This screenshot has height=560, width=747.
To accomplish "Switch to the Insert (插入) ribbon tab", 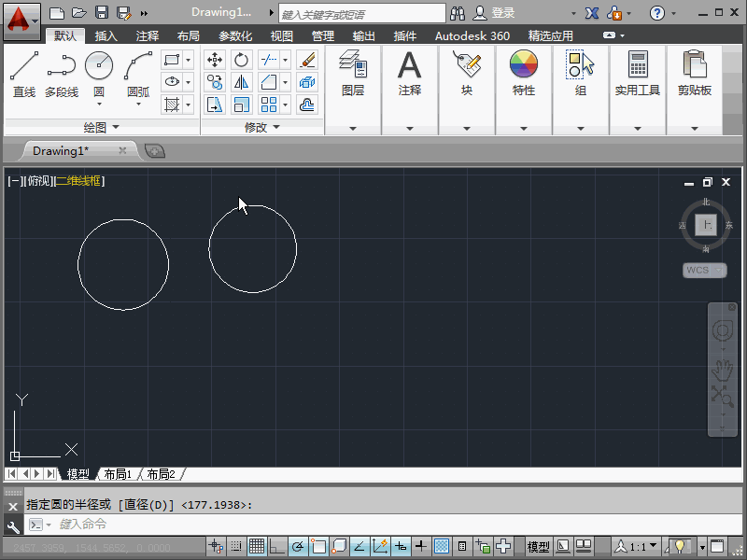I will pyautogui.click(x=106, y=36).
